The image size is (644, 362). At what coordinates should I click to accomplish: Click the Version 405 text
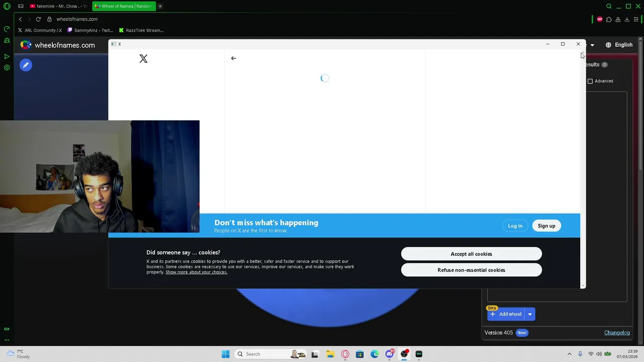coord(499,333)
